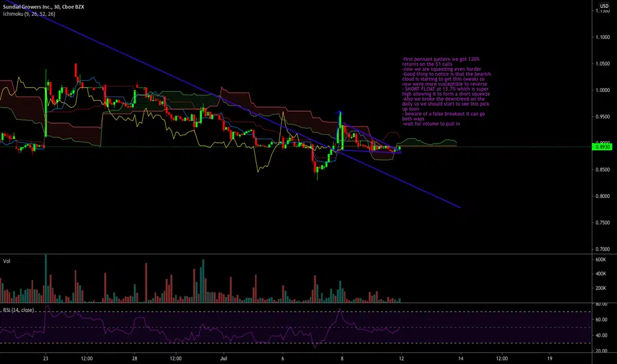Click the 200K volume axis label
This screenshot has height=364, width=617.
click(600, 289)
